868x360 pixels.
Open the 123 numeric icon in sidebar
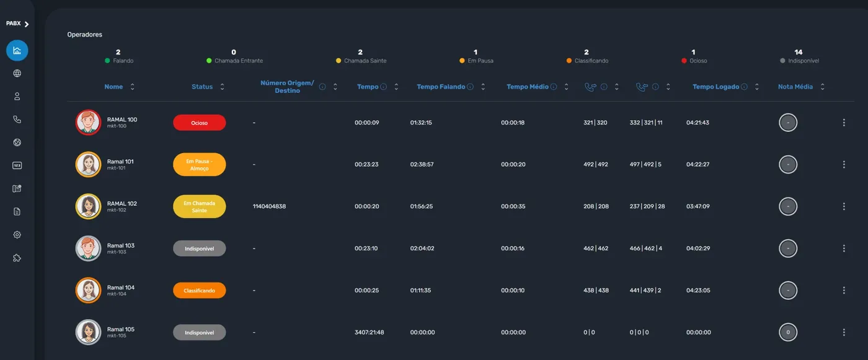[17, 165]
